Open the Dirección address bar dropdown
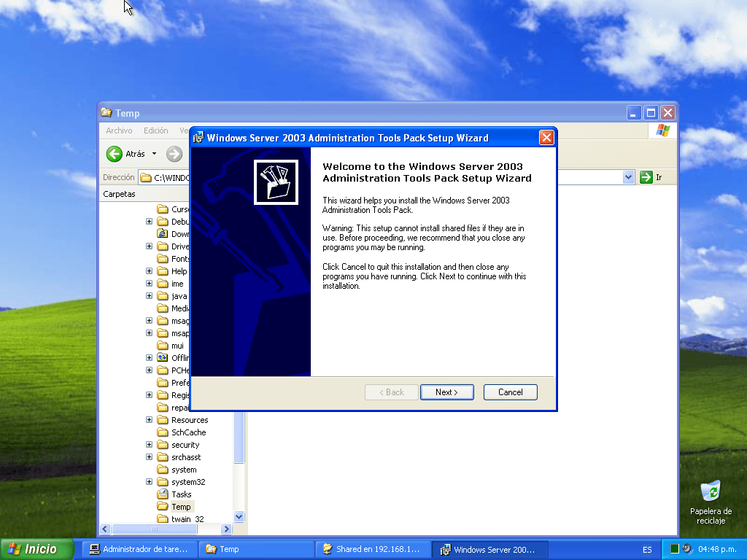 (629, 177)
